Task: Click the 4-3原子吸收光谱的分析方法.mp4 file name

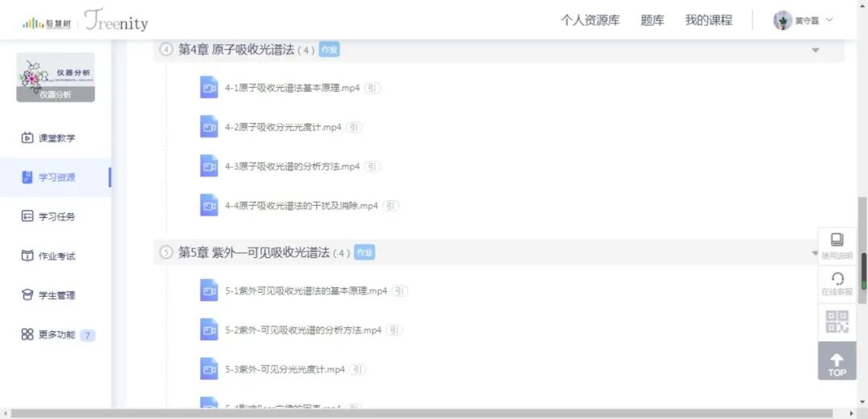Action: pos(293,166)
